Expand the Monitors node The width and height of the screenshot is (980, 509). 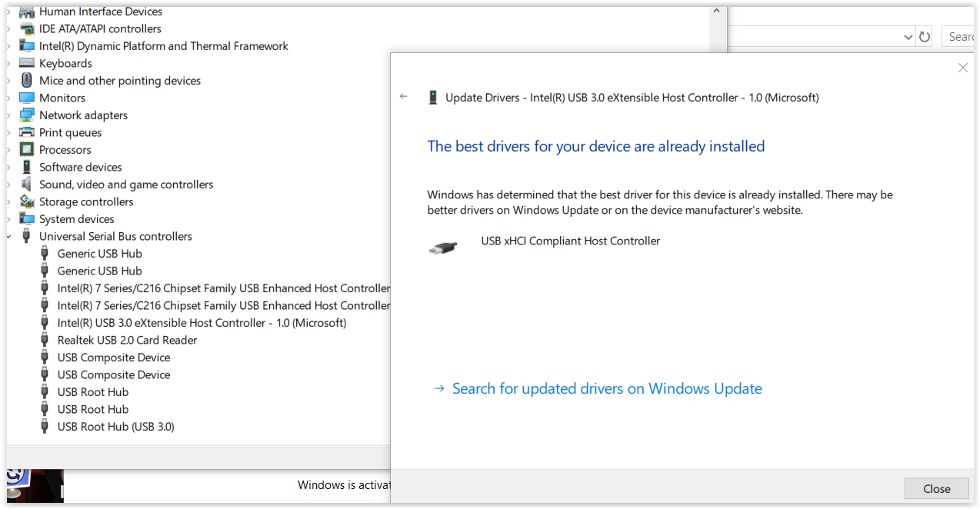[x=8, y=98]
